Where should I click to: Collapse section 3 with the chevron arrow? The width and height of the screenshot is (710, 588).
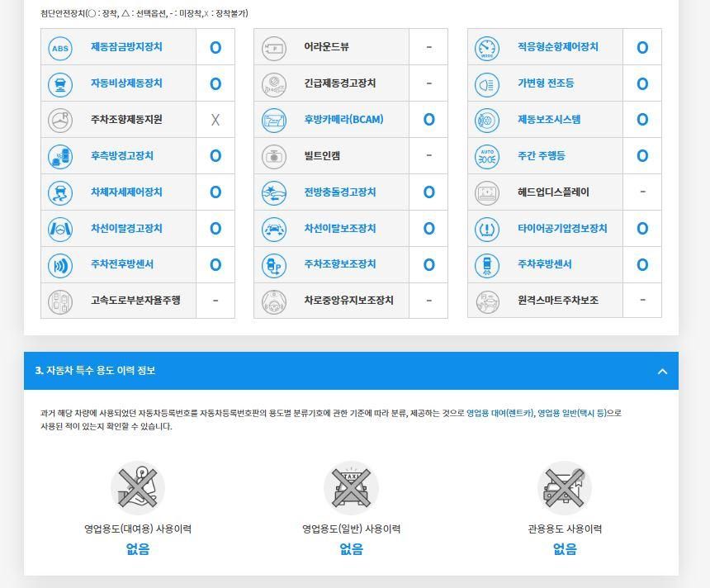click(662, 372)
